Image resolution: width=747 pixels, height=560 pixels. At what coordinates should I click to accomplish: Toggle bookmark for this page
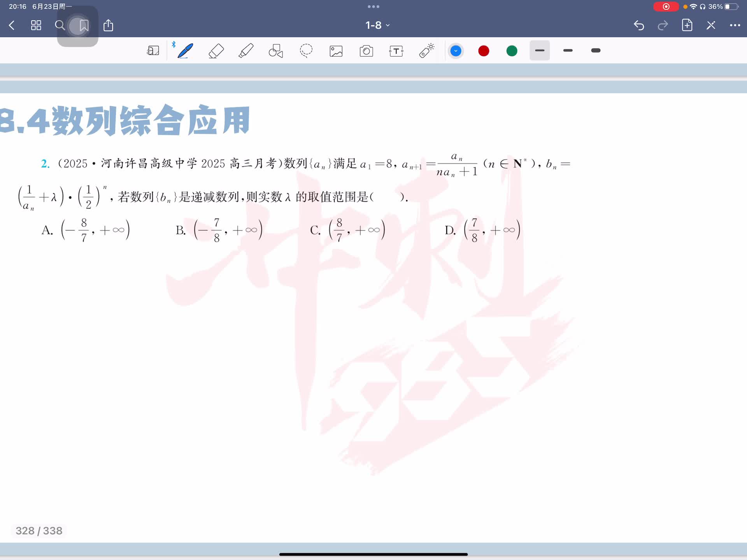[x=84, y=26]
